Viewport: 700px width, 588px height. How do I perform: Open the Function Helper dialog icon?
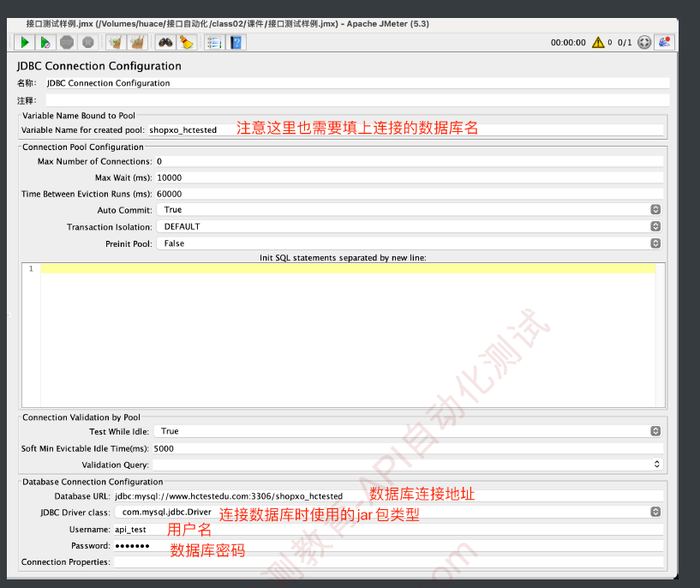point(214,42)
